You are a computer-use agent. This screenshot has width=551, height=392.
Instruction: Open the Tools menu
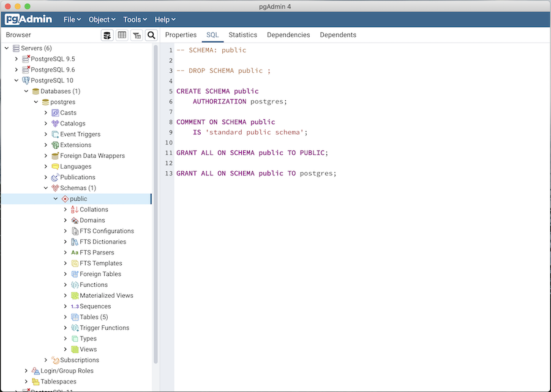[x=134, y=19]
